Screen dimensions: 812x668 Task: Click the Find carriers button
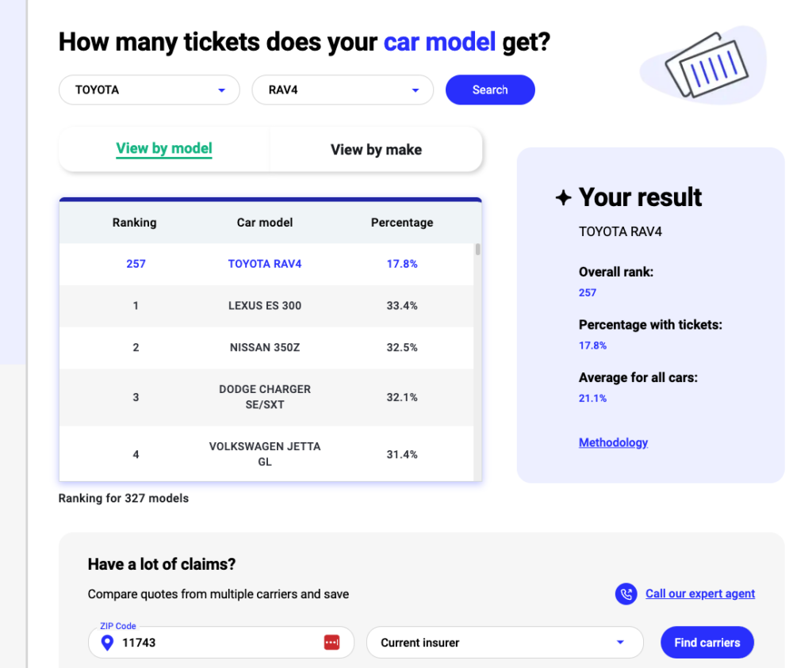pos(707,643)
